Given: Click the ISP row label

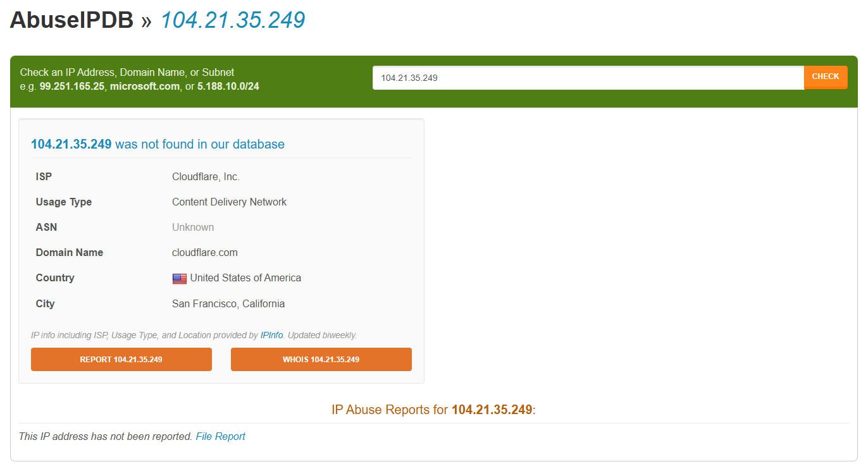Looking at the screenshot, I should [44, 177].
